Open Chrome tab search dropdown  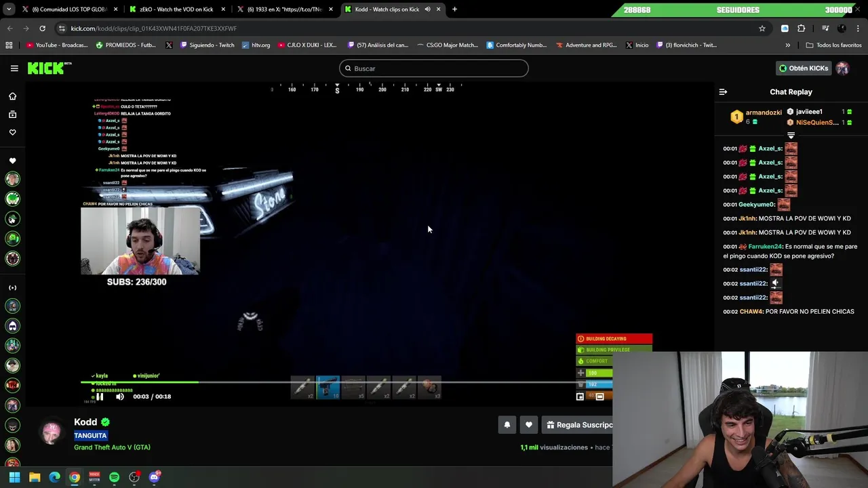9,9
